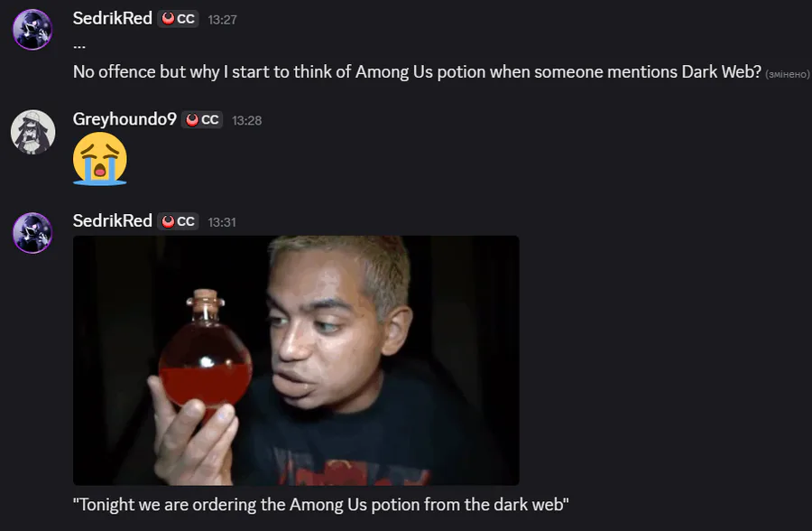Click the three-dots message line
Viewport: 812px width, 531px height.
pos(79,47)
